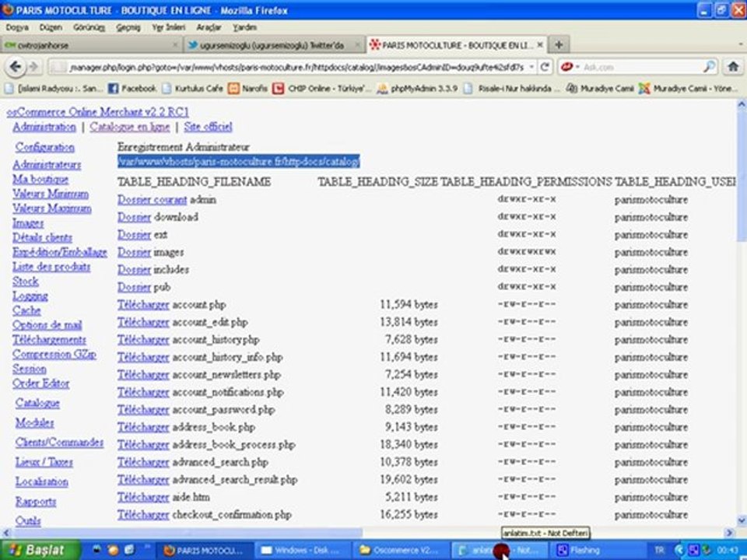This screenshot has height=560, width=747.
Task: Open the Firefox home page icon
Action: click(733, 67)
